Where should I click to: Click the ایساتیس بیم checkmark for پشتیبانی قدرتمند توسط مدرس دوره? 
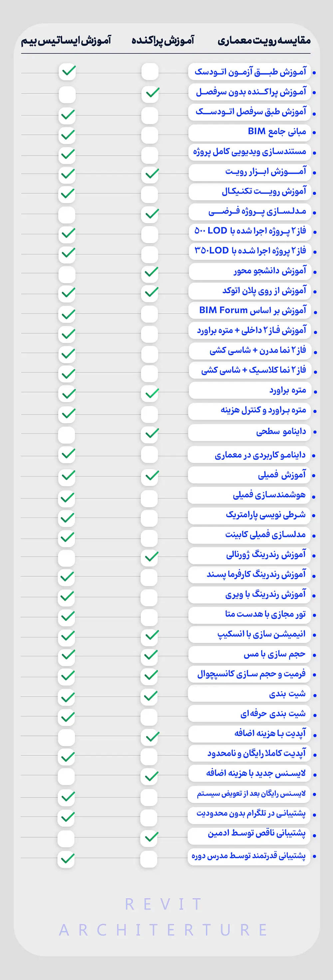(x=66, y=859)
